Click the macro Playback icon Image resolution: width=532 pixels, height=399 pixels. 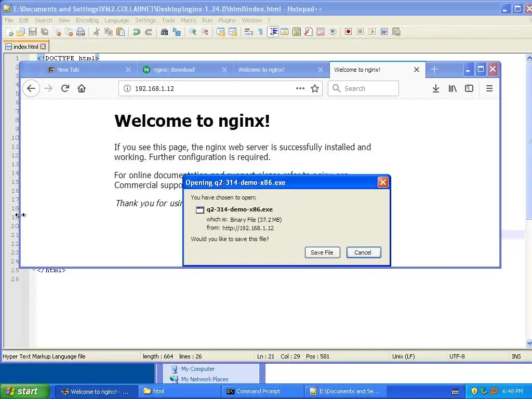click(372, 32)
